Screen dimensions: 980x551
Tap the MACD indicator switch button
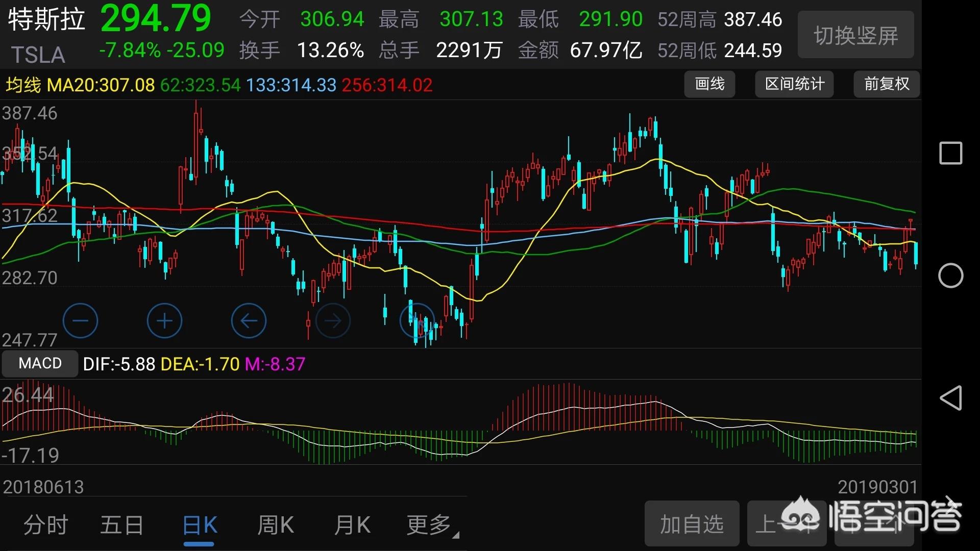(40, 363)
